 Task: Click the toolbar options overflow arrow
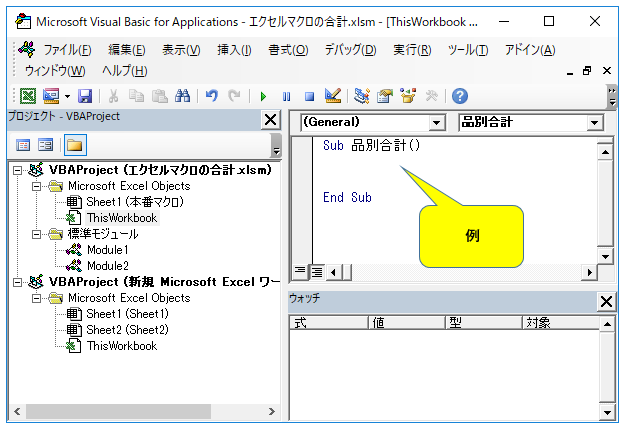(612, 96)
